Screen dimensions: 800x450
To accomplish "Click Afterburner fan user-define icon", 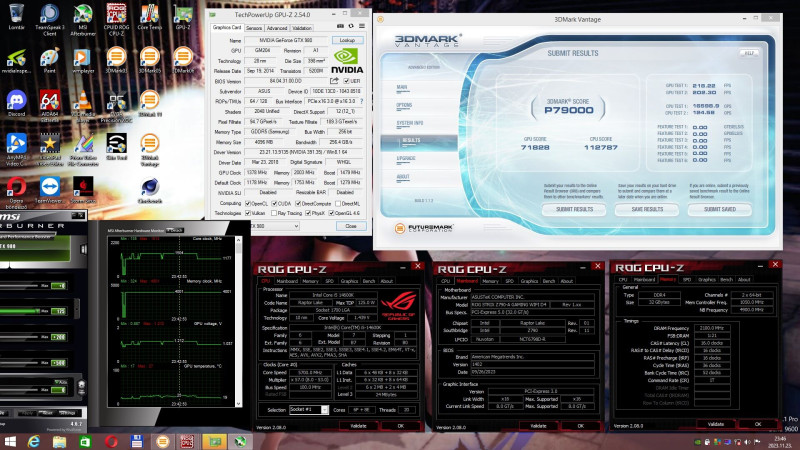I will (x=81, y=387).
